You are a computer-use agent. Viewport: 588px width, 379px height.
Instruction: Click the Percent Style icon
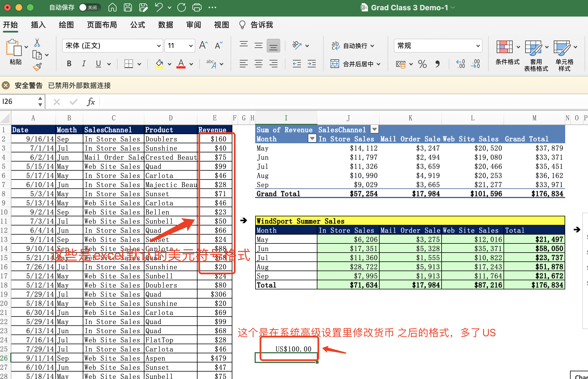[422, 64]
